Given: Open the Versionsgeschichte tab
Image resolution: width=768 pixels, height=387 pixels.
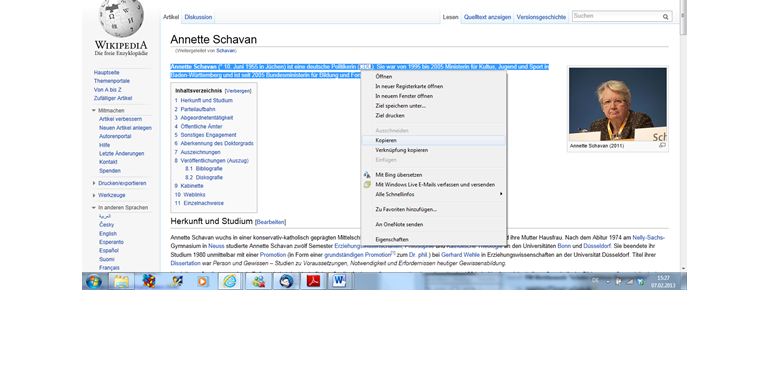Looking at the screenshot, I should tap(541, 17).
